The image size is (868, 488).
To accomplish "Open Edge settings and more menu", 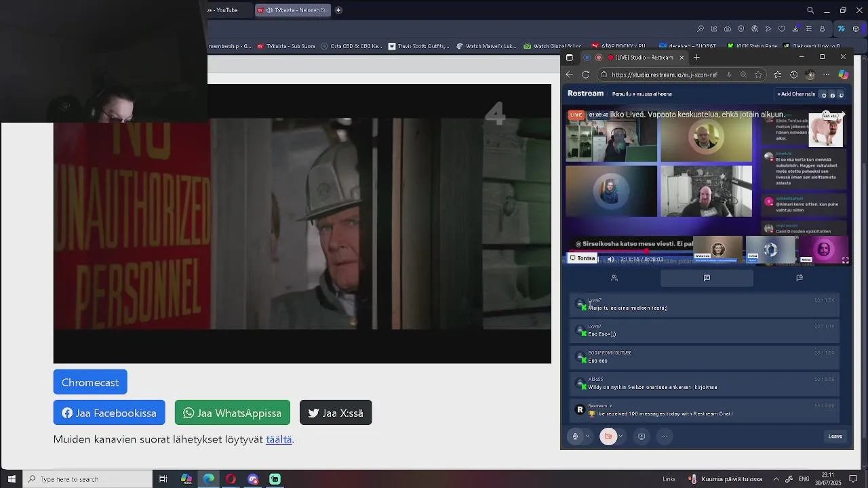I will pos(826,75).
